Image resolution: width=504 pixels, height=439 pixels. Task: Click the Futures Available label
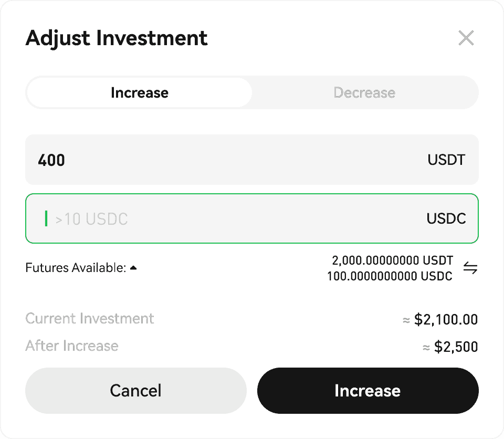(x=76, y=268)
